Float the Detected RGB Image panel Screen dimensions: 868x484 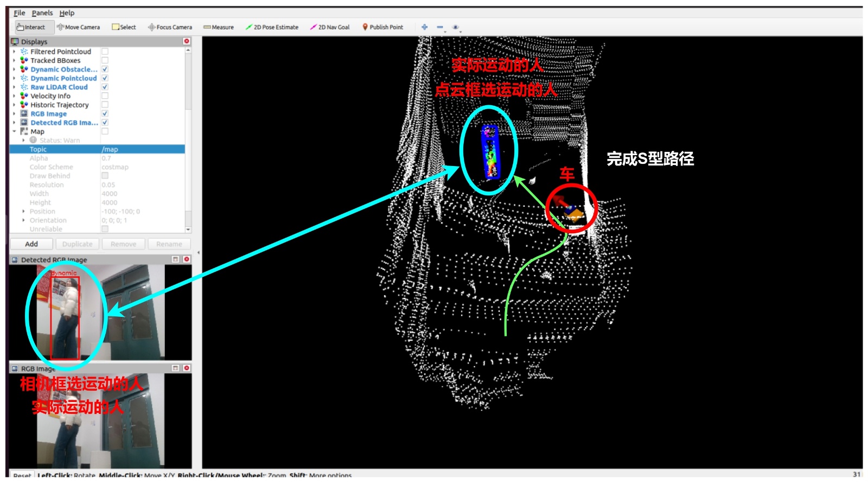click(175, 259)
